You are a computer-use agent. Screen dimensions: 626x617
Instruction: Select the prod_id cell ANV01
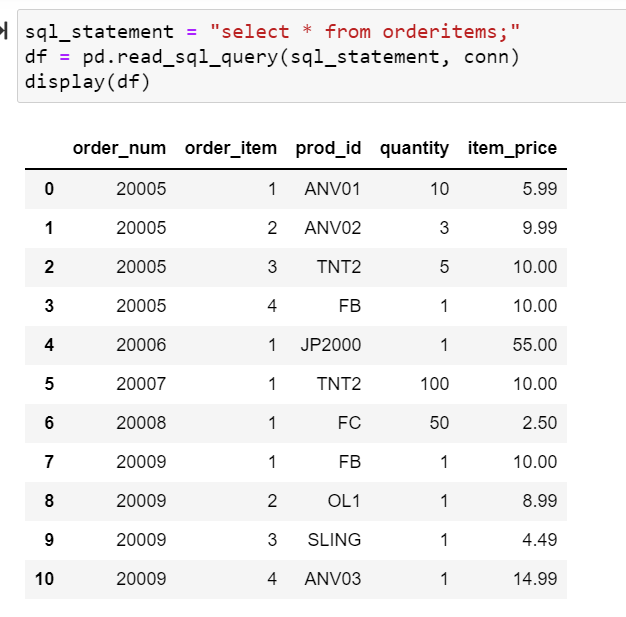(333, 189)
